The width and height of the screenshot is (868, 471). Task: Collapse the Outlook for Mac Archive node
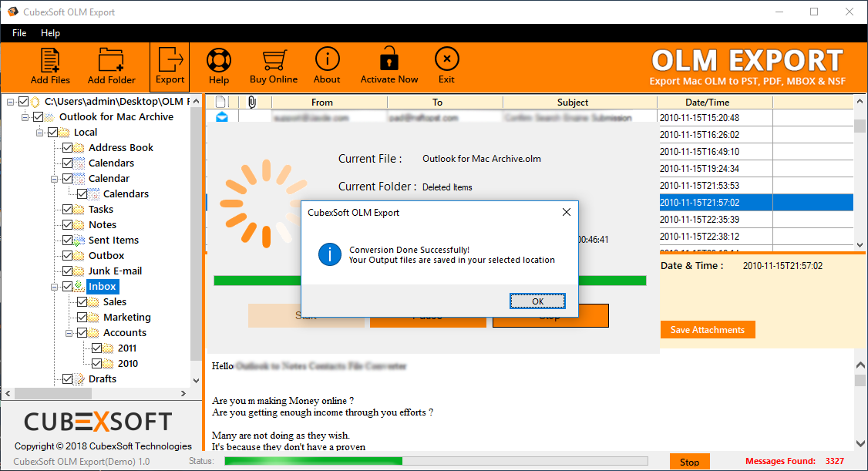25,116
